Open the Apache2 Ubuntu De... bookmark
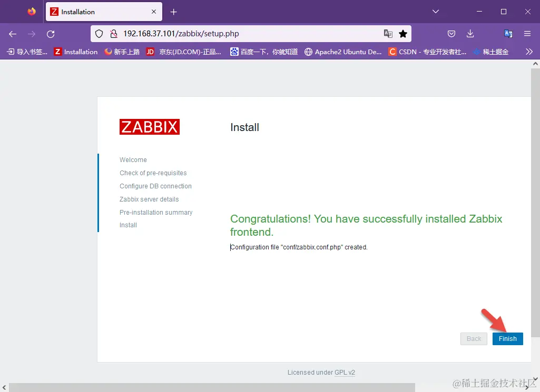 click(x=343, y=52)
